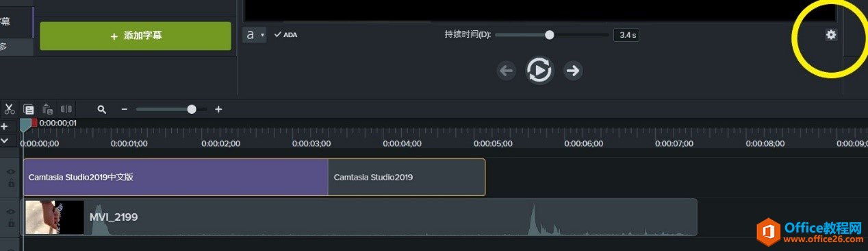Add a new track with plus icon
This screenshot has width=868, height=251.
pos(4,127)
